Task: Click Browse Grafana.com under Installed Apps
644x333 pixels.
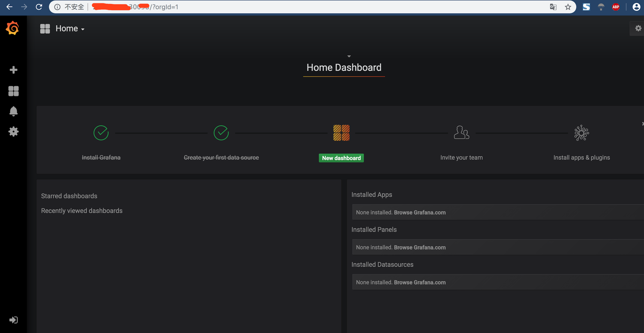Action: pyautogui.click(x=420, y=212)
